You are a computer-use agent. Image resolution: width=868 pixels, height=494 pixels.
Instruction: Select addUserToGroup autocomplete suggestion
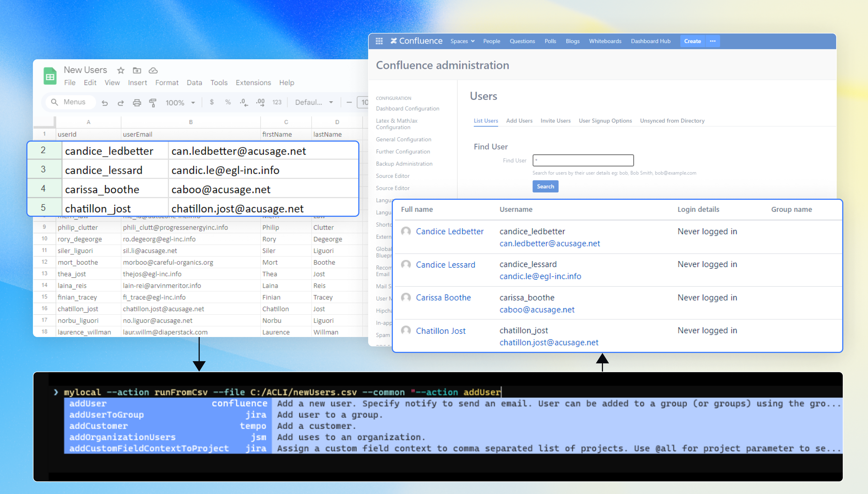[x=106, y=414]
